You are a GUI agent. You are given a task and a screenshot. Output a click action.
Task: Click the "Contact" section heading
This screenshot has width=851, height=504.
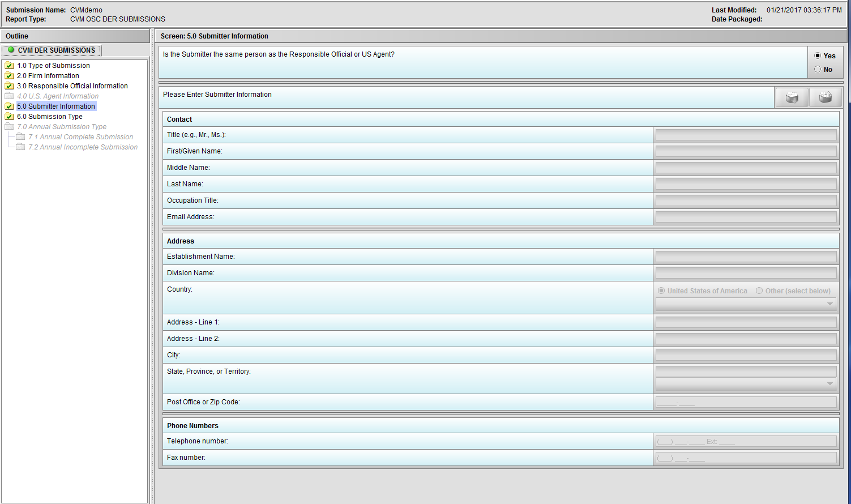(x=179, y=119)
